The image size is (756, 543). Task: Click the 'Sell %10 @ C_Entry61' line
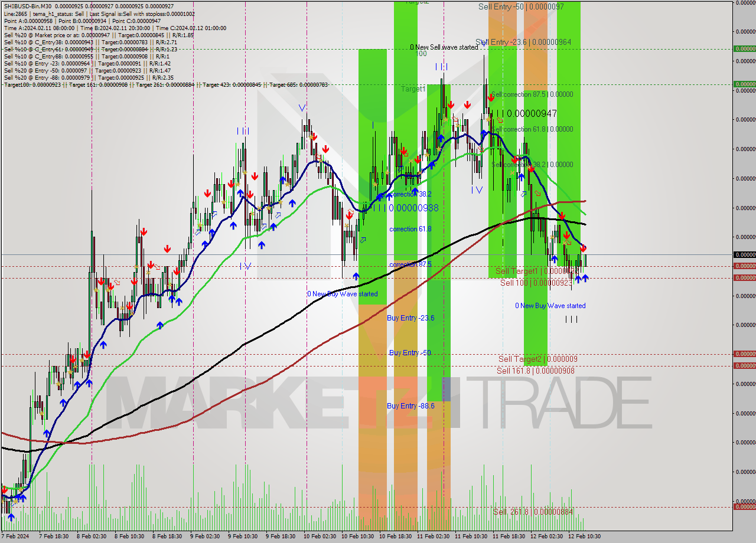pyautogui.click(x=90, y=49)
